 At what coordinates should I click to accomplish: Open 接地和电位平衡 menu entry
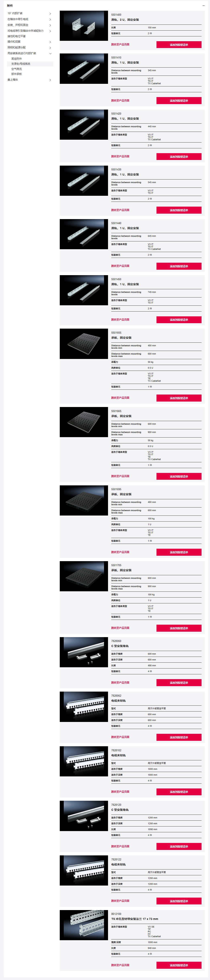[16, 36]
